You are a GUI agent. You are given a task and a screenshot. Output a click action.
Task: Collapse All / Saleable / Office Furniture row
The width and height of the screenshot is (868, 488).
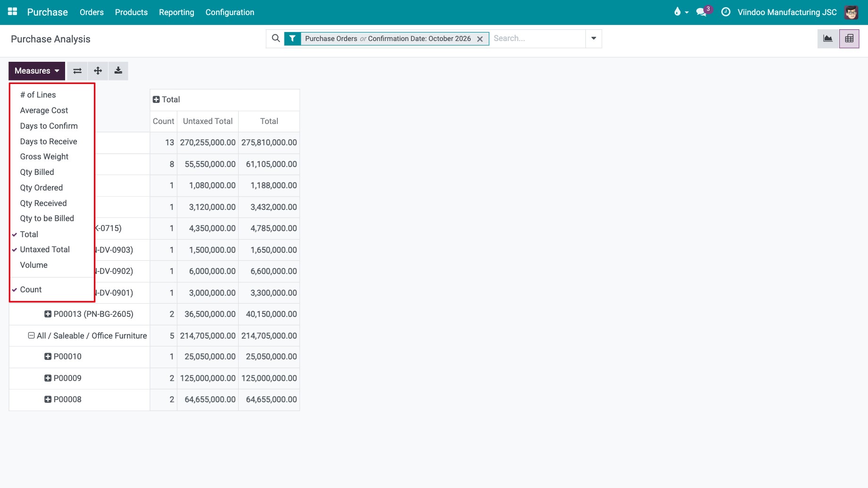31,336
